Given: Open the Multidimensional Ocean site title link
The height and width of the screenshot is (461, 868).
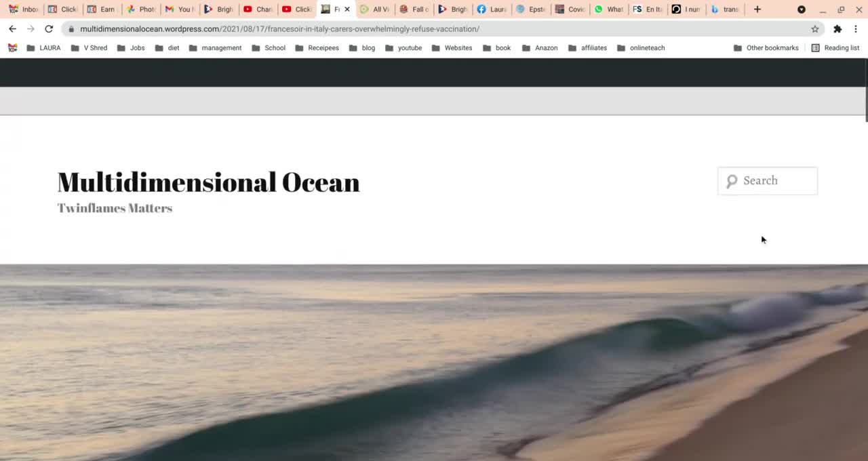Looking at the screenshot, I should click(x=208, y=182).
